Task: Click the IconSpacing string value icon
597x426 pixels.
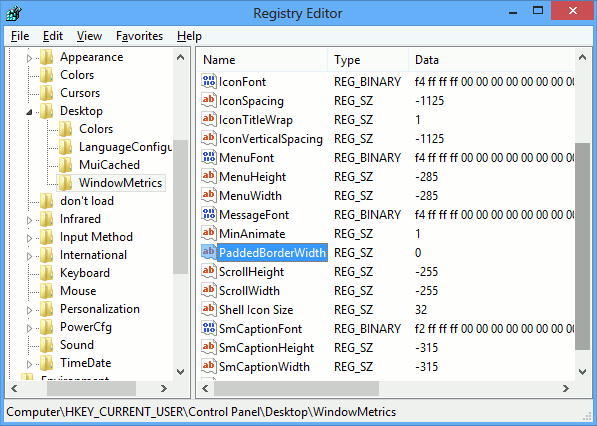Action: tap(209, 100)
